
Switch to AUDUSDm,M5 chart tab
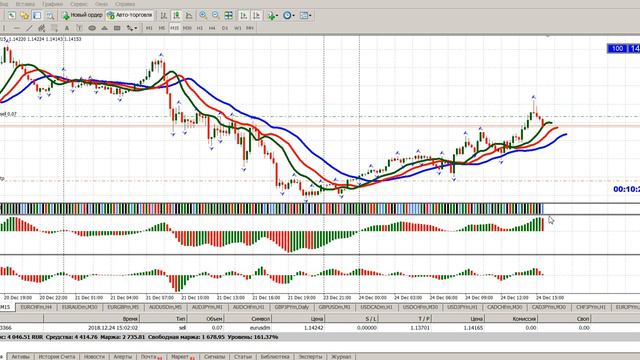pyautogui.click(x=165, y=307)
